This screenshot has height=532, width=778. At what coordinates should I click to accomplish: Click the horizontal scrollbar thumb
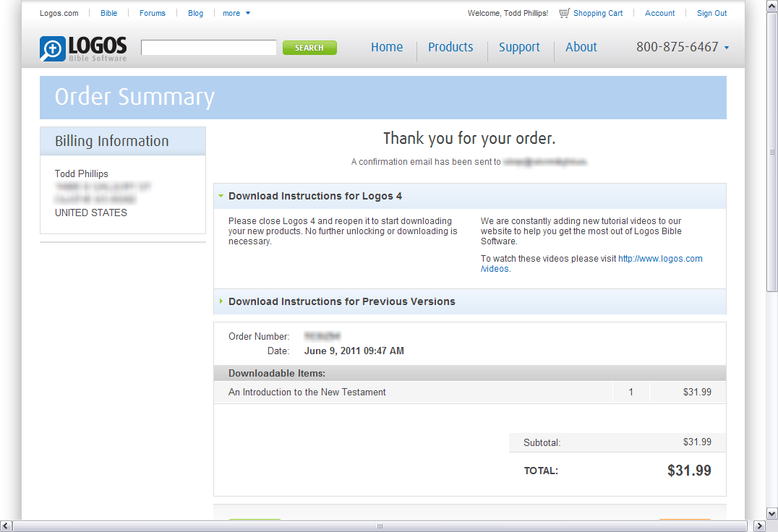380,526
